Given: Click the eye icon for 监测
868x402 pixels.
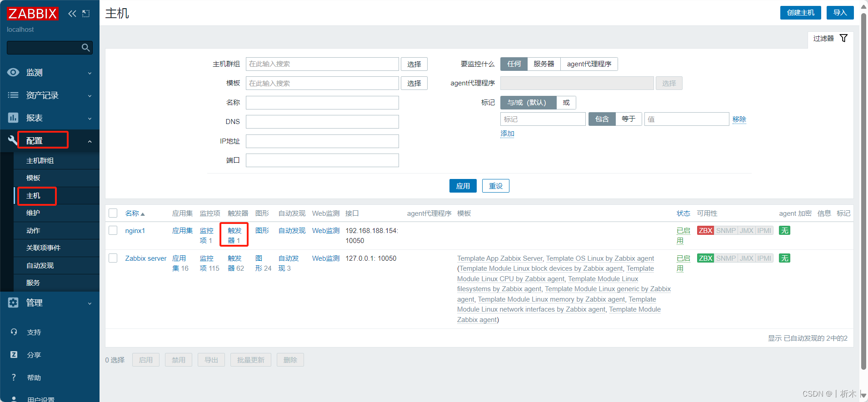Looking at the screenshot, I should pyautogui.click(x=13, y=72).
